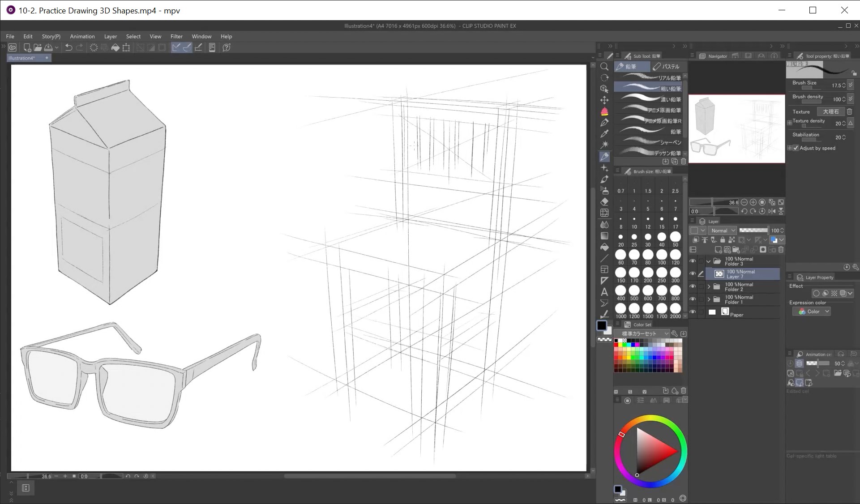Toggle Snap to Special Ruler
The width and height of the screenshot is (860, 504).
click(187, 47)
